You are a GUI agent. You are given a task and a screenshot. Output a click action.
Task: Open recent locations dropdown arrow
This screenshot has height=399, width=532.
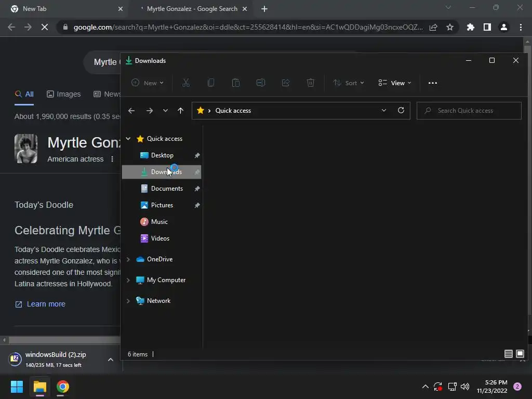point(165,111)
